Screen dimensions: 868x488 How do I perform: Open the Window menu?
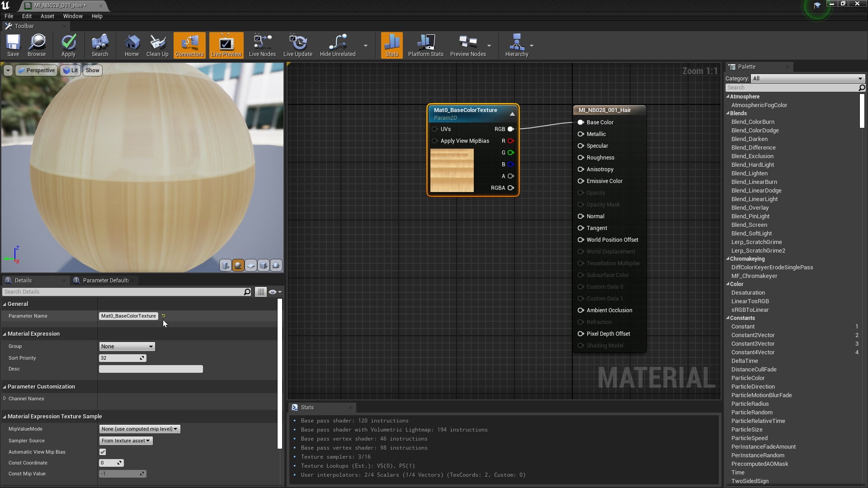73,16
